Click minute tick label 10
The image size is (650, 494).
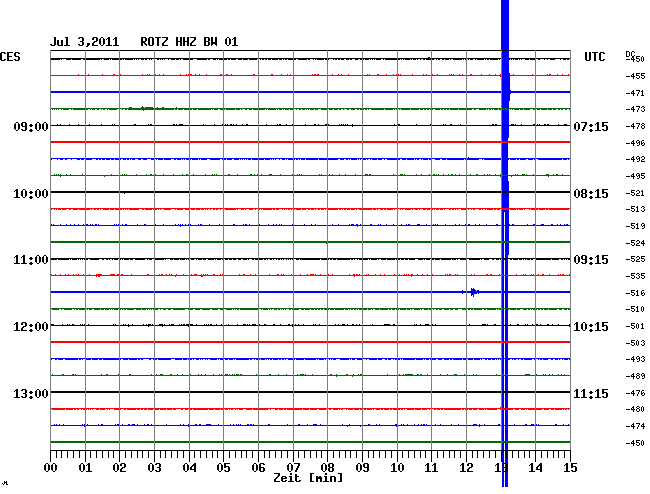(397, 468)
